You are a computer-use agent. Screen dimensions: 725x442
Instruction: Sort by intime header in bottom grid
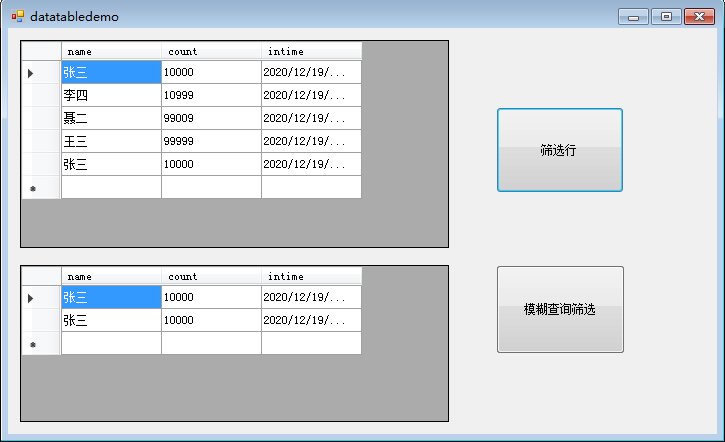click(x=311, y=276)
